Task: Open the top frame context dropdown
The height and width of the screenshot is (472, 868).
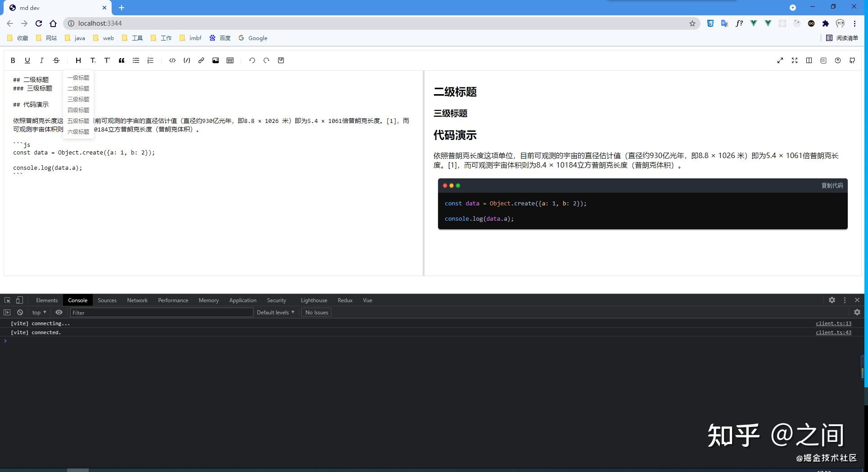Action: click(38, 312)
